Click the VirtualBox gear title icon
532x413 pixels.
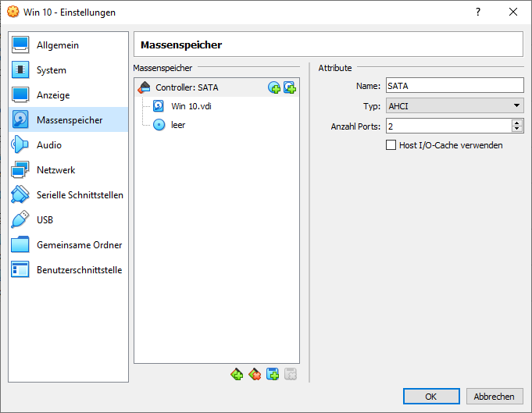click(13, 12)
